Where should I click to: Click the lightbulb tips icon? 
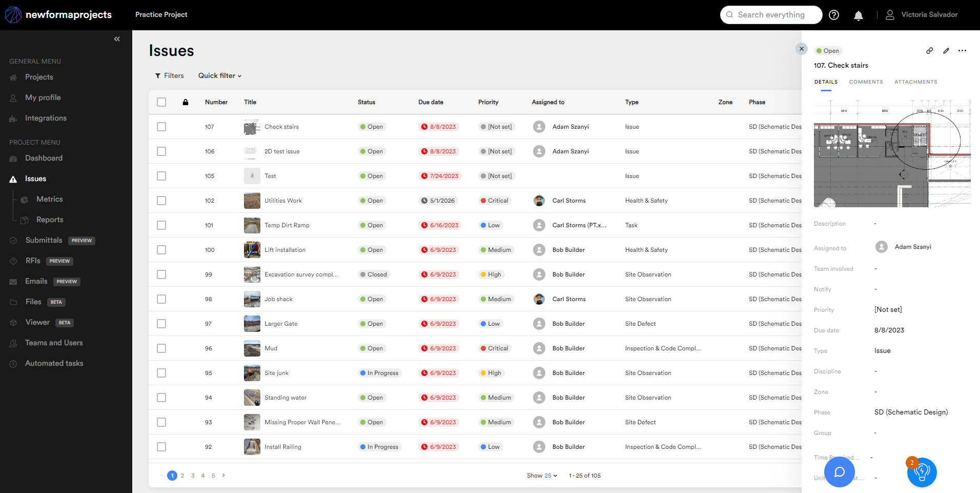(922, 472)
